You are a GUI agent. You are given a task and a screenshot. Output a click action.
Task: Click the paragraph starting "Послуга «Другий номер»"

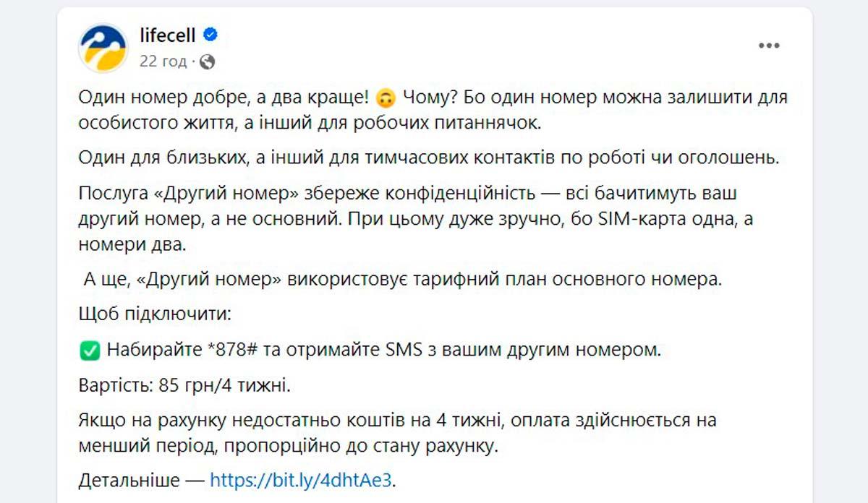click(415, 219)
